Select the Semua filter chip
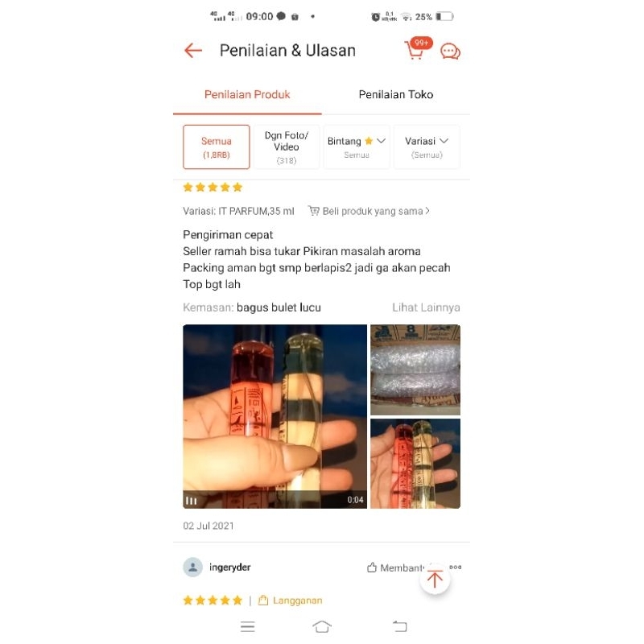The image size is (644, 644). pyautogui.click(x=217, y=147)
